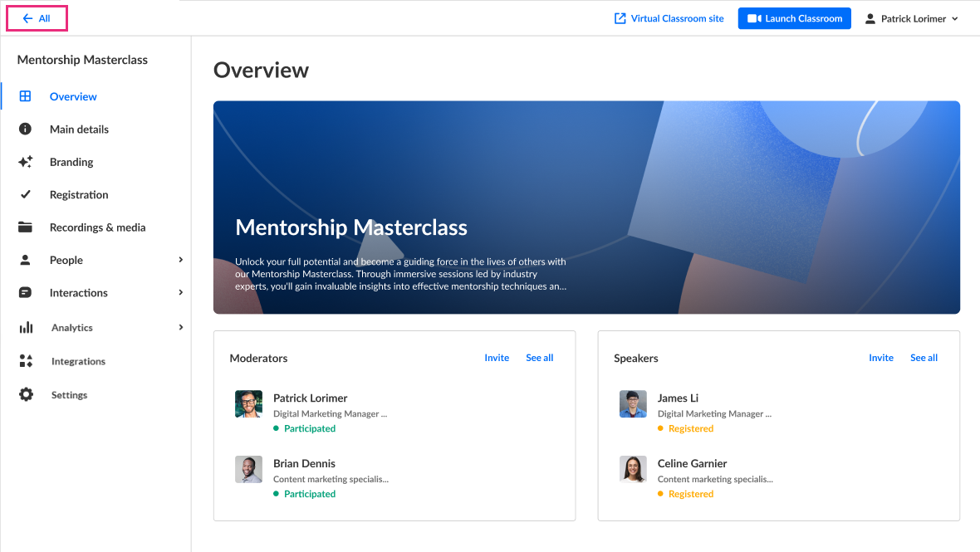
Task: Open the Patrick Lorimer account dropdown arrow
Action: [954, 19]
